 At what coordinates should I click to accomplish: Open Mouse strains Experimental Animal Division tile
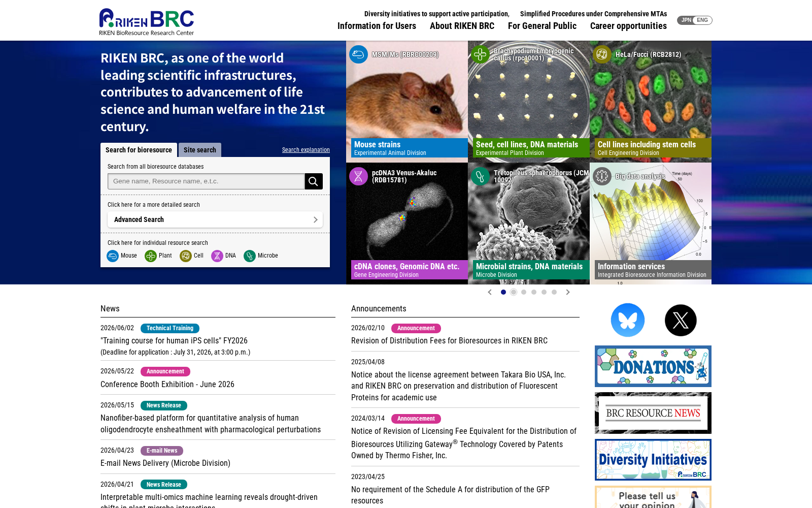(407, 102)
